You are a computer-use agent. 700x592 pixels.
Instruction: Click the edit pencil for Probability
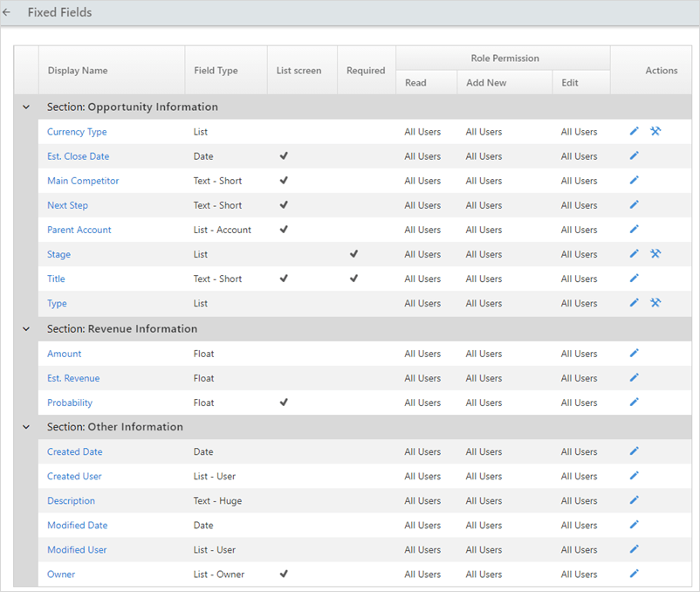tap(634, 403)
